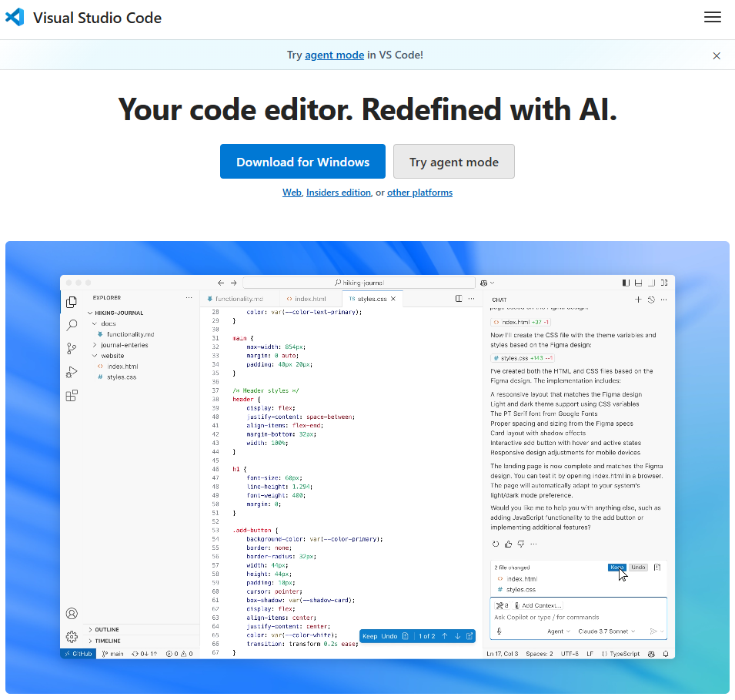Screen dimensions: 735x700
Task: Toggle the primary side bar layout
Action: pyautogui.click(x=626, y=283)
